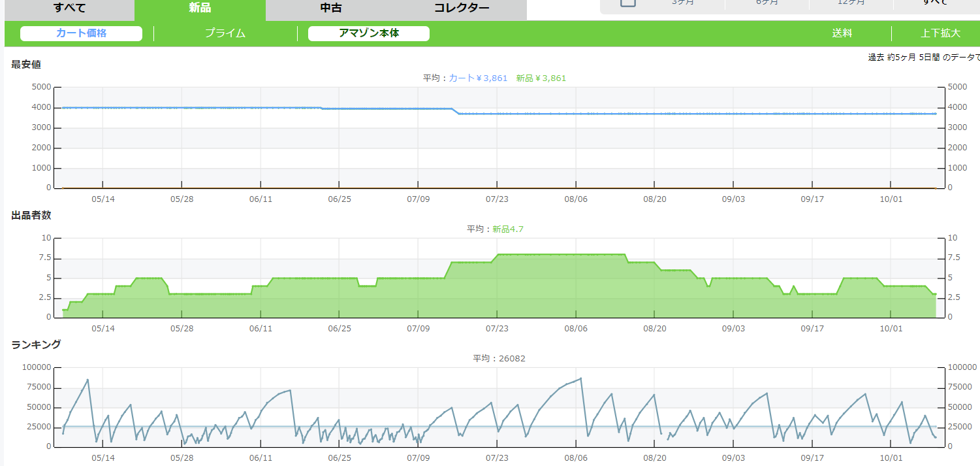This screenshot has height=466, width=980.
Task: Switch to the すべて condition tab
Action: click(69, 8)
